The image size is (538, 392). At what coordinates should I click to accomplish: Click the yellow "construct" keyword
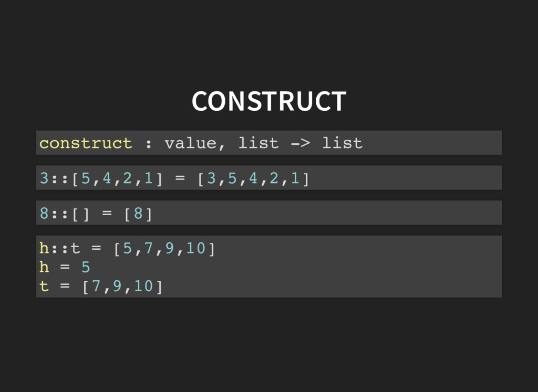click(x=86, y=143)
